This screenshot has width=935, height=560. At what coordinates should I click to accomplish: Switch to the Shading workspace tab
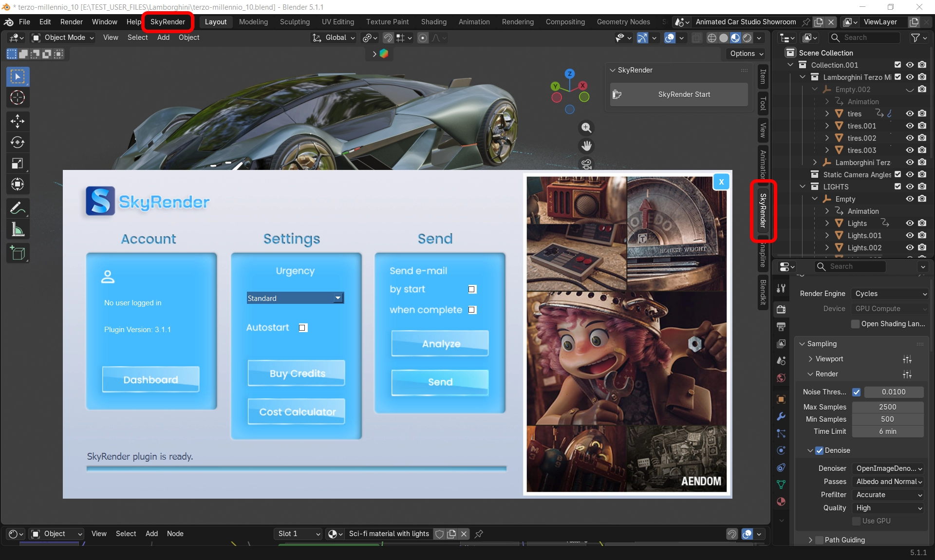(433, 22)
